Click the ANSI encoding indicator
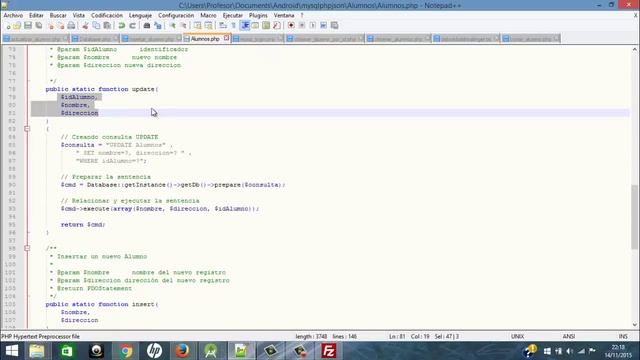 click(569, 336)
